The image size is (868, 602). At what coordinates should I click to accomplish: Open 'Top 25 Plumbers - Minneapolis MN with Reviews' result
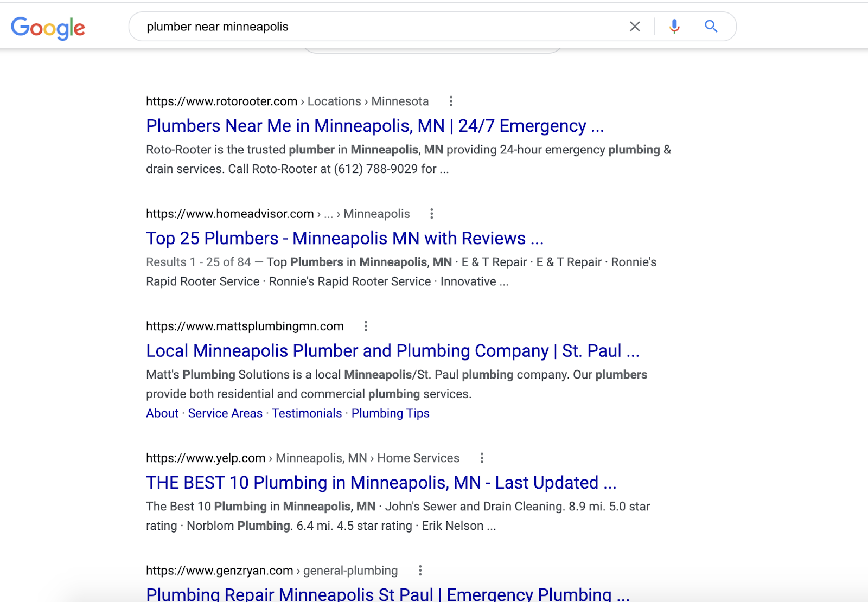pyautogui.click(x=344, y=238)
